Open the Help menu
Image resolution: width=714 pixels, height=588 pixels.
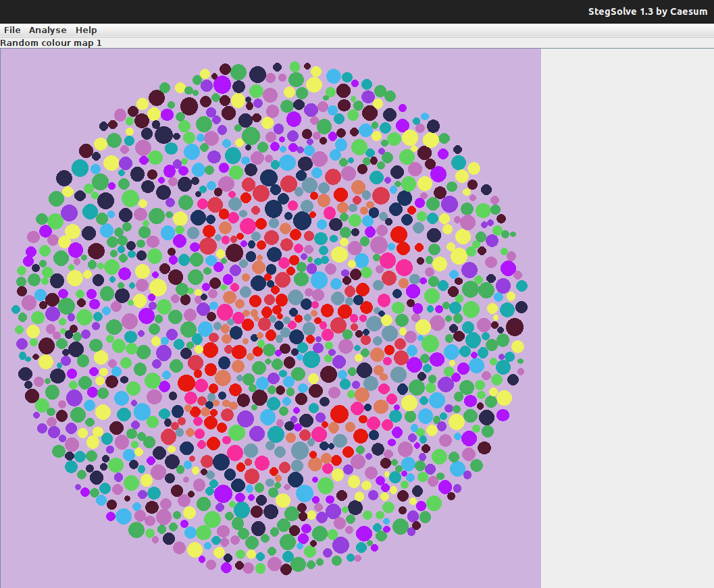click(x=86, y=30)
